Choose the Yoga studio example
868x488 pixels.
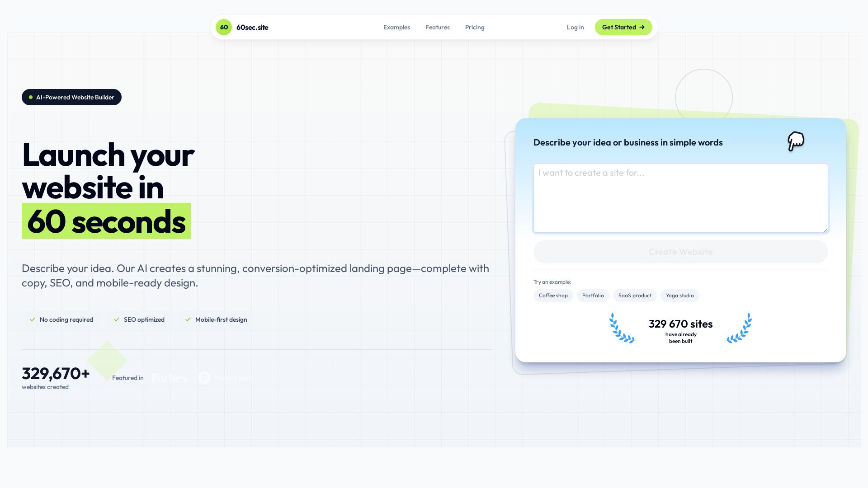[x=679, y=296]
